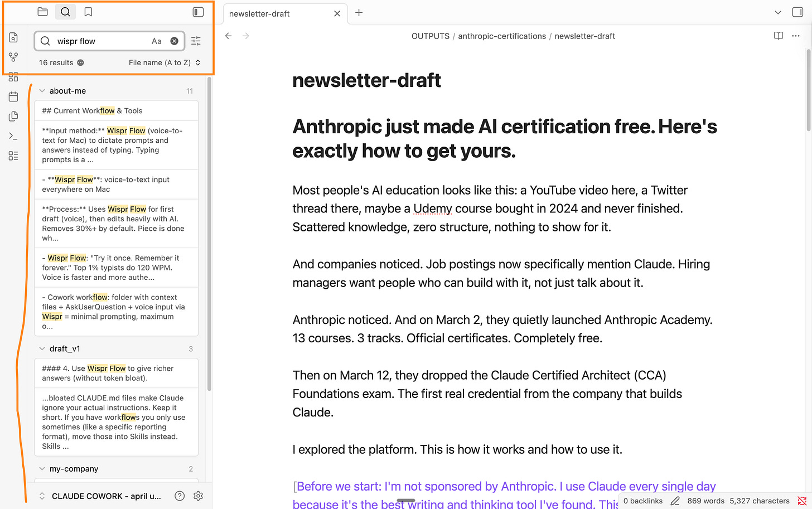Click the 16 results count label
The height and width of the screenshot is (509, 812).
point(56,62)
